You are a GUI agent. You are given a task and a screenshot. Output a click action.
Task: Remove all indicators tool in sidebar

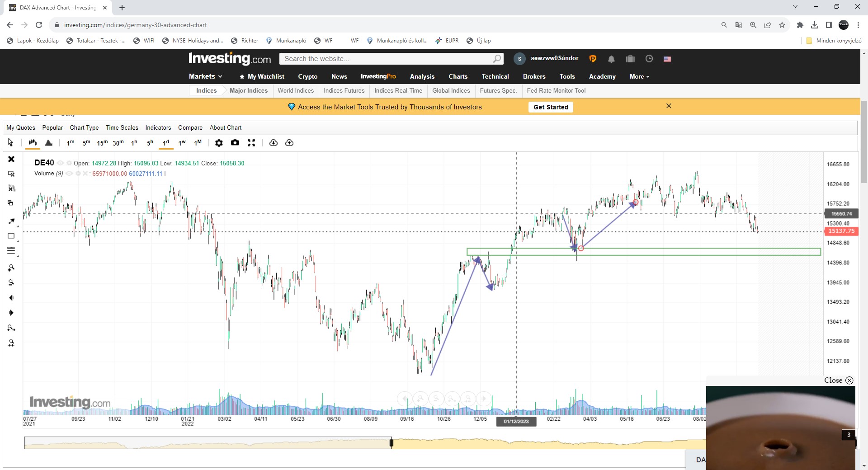11,188
